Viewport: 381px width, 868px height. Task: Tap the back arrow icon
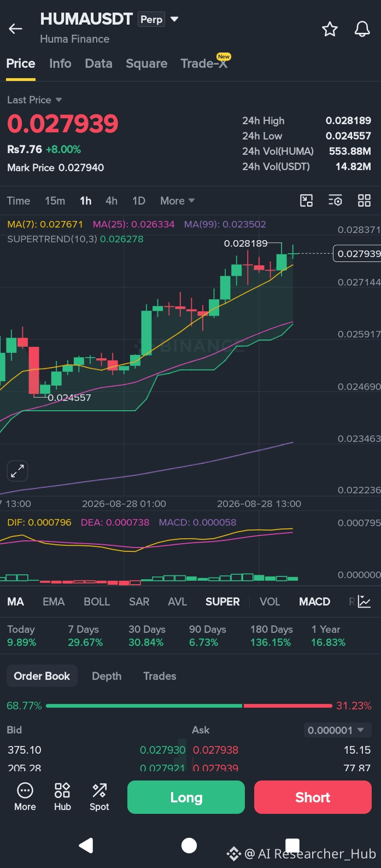16,29
